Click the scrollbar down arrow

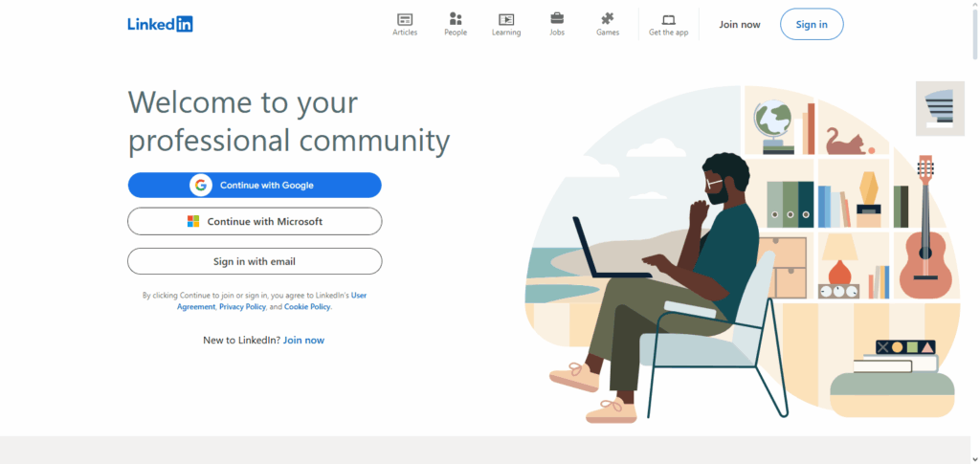pos(974,459)
